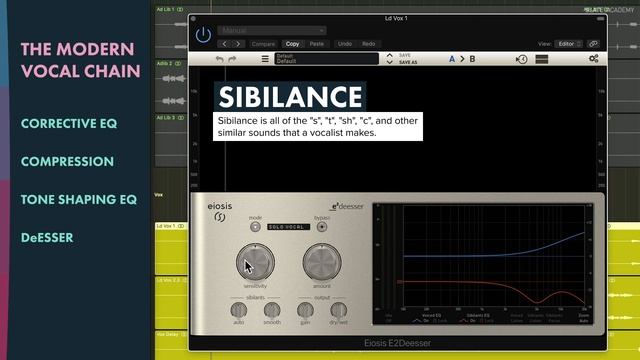Click the Paste button
Screen dimensions: 640x360
coord(316,44)
